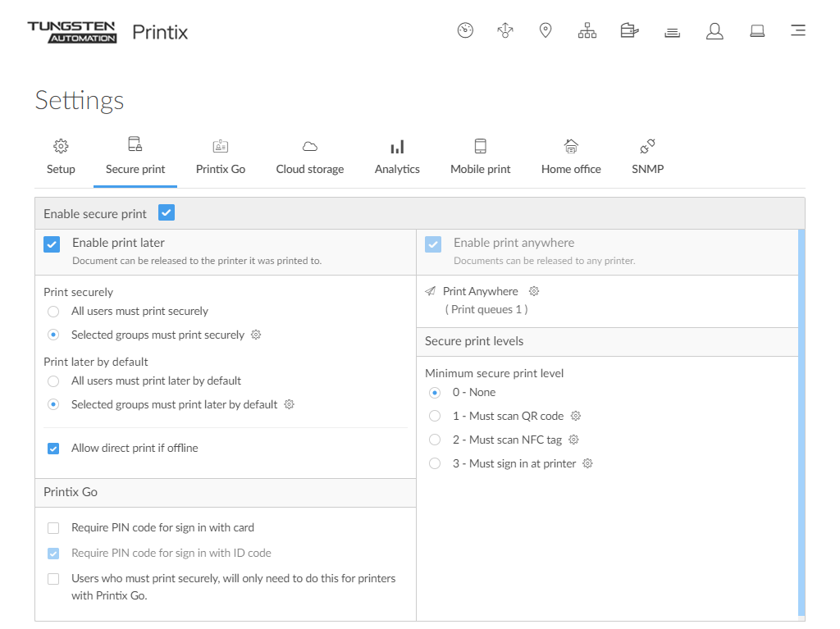The image size is (840, 629).
Task: Click the blue vertical scrollbar on right
Action: coord(801,422)
